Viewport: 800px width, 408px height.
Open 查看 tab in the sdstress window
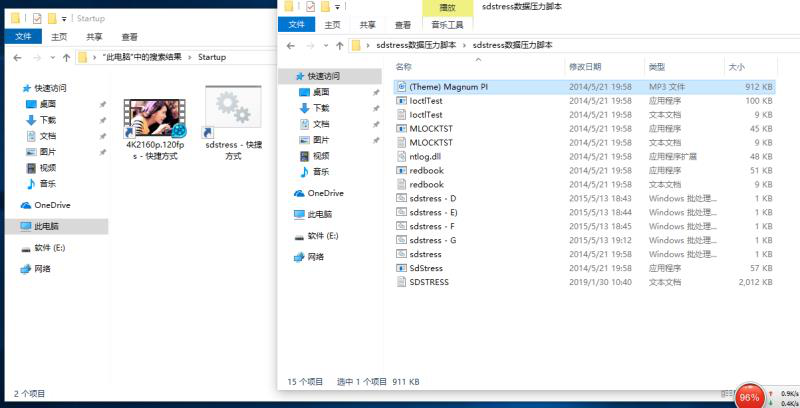403,24
